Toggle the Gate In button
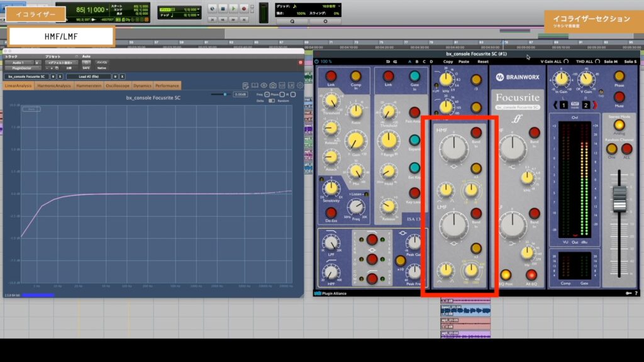The height and width of the screenshot is (362, 644). pyautogui.click(x=414, y=76)
